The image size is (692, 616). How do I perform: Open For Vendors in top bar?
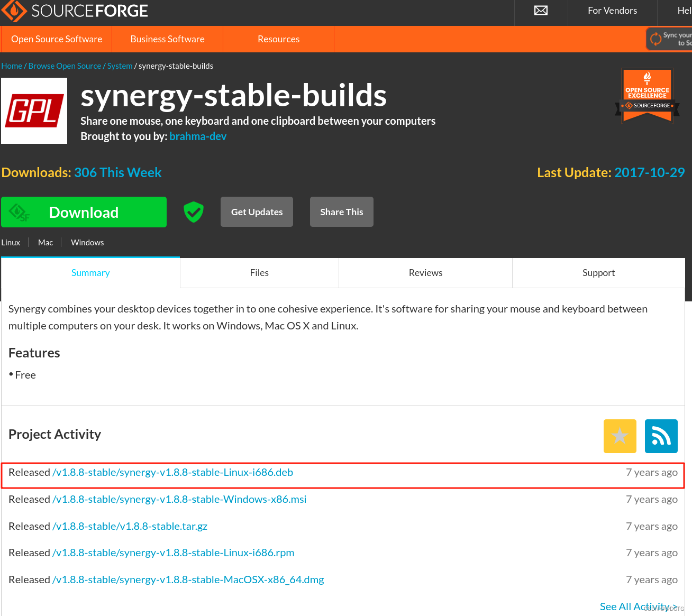pyautogui.click(x=612, y=11)
